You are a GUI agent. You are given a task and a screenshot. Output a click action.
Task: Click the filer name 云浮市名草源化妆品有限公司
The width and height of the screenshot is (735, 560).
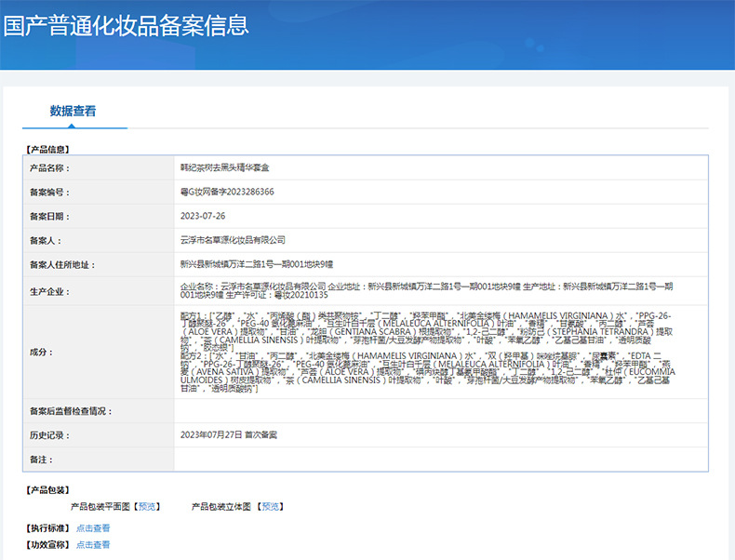coord(232,240)
